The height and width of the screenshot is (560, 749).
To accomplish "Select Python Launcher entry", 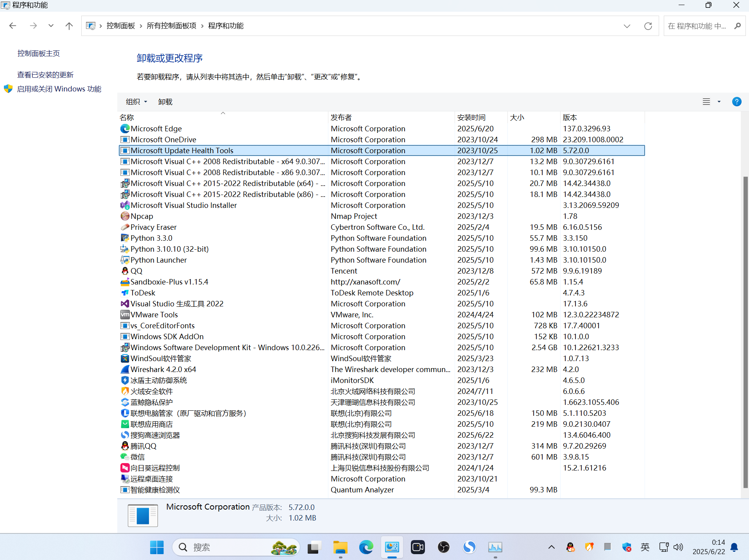I will click(382, 260).
